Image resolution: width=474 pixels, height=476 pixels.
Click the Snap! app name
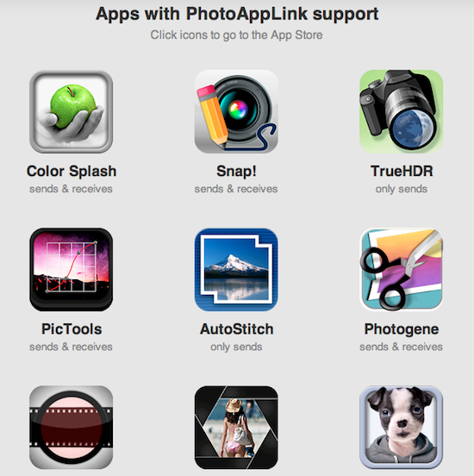click(x=236, y=171)
